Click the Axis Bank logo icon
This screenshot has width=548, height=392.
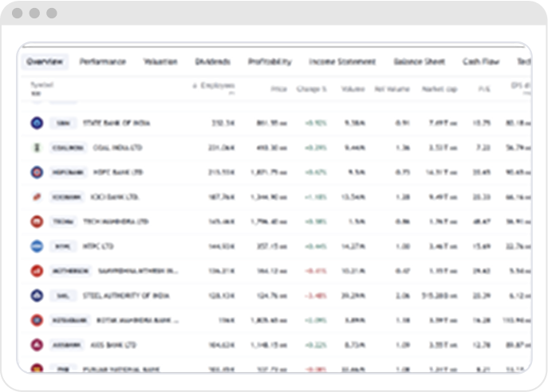pos(36,345)
